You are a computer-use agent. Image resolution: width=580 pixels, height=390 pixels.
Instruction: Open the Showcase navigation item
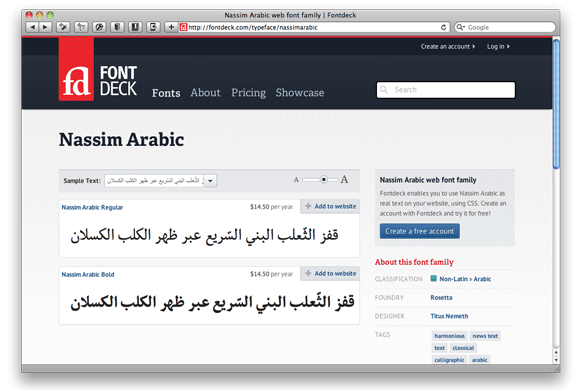point(300,93)
